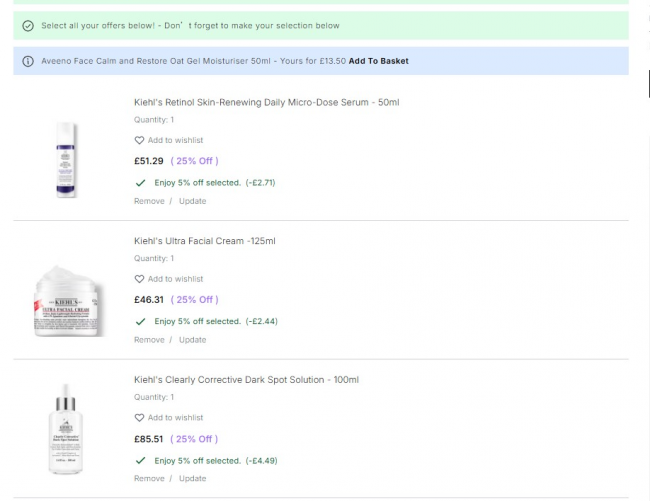Click the checkmark icon in green offers banner

28,26
